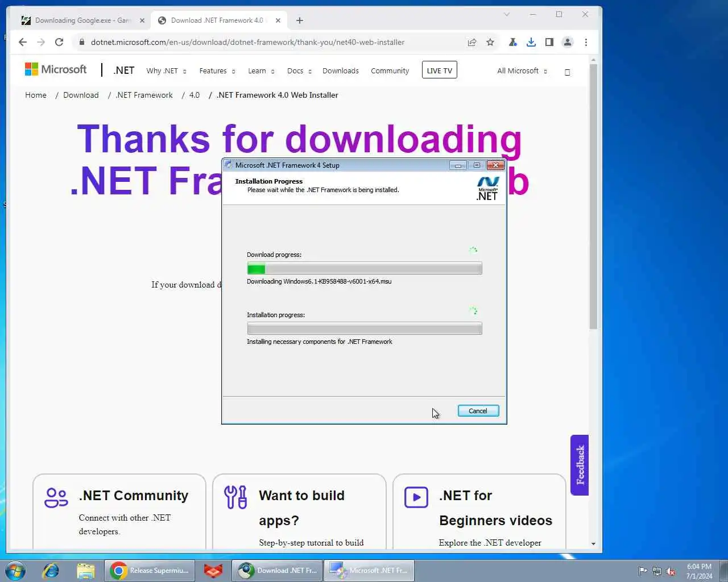
Task: Open Windows Start button
Action: point(15,571)
